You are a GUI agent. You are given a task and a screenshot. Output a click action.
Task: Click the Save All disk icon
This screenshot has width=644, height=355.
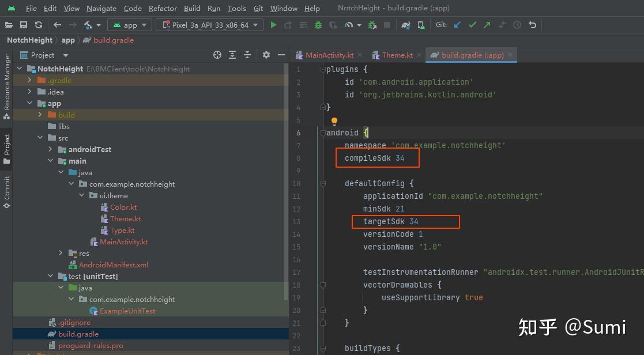(24, 25)
